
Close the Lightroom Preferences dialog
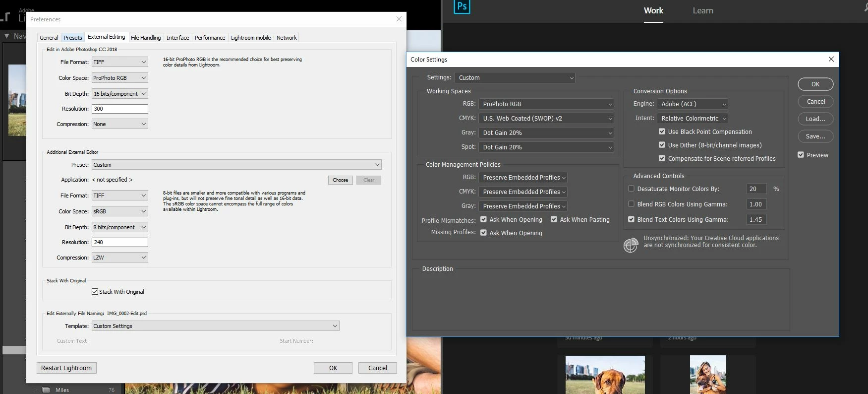pyautogui.click(x=399, y=19)
